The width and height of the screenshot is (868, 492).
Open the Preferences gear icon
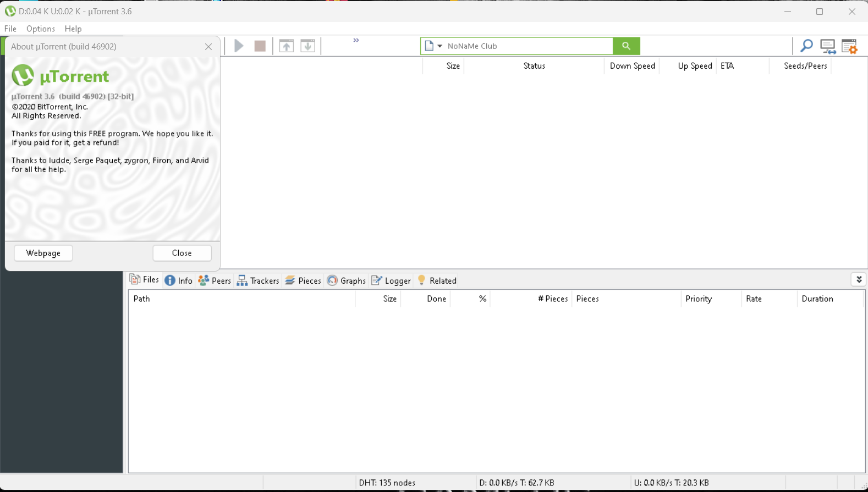point(849,46)
